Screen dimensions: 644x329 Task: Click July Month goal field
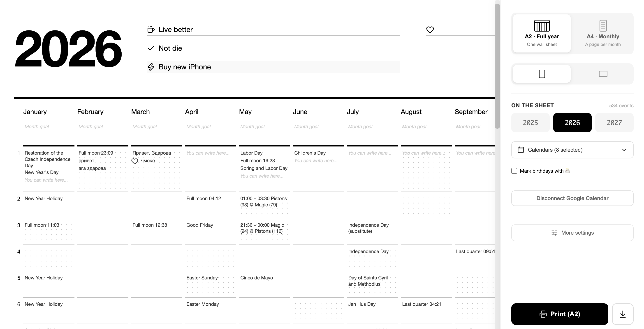[x=372, y=127]
